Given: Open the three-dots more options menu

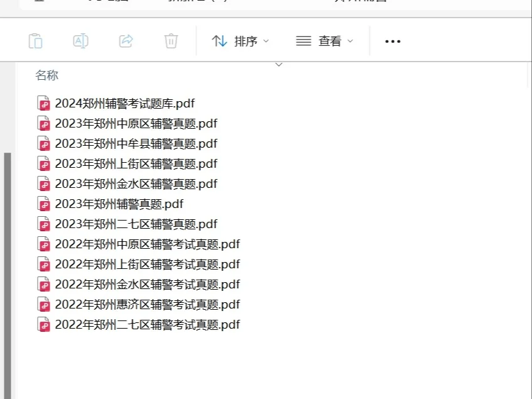Looking at the screenshot, I should click(393, 41).
